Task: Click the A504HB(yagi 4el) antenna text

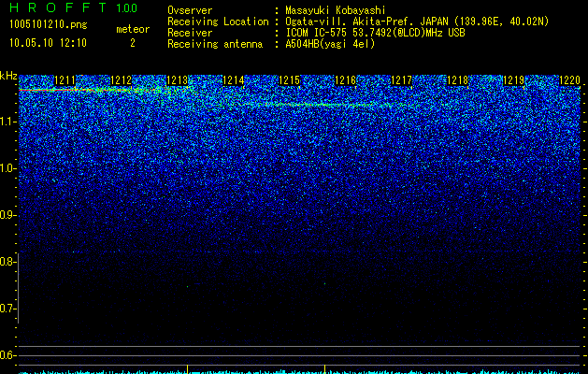Action: pos(330,44)
